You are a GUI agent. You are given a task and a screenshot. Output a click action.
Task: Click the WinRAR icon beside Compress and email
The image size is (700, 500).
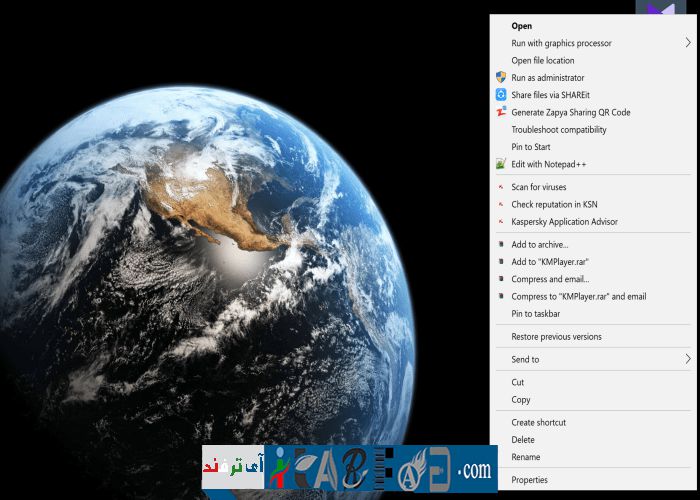(501, 279)
